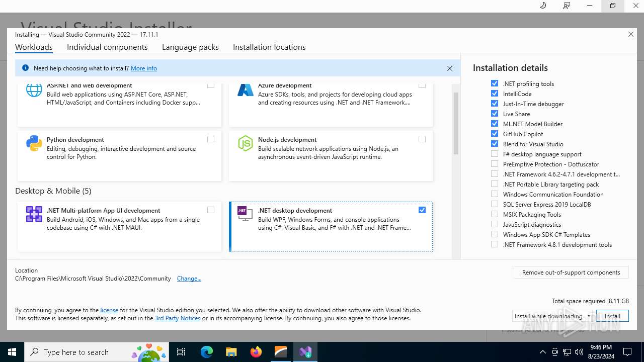Screen dimensions: 644x362
Task: Uncheck ML.NET Model Builder component
Action: click(495, 124)
